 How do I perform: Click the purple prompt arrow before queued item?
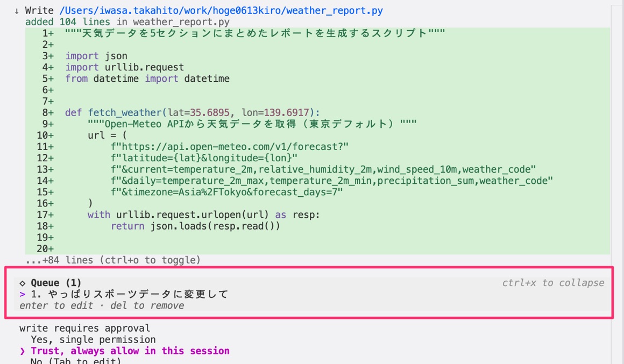coord(22,295)
